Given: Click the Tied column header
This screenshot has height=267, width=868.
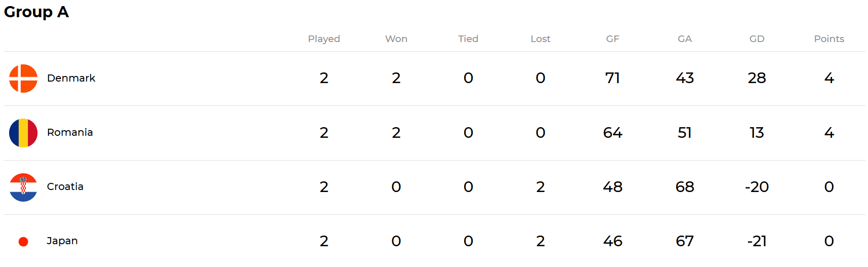Looking at the screenshot, I should pyautogui.click(x=468, y=39).
